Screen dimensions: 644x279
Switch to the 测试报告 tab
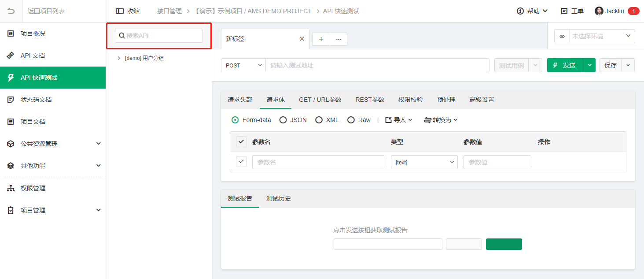click(x=240, y=198)
